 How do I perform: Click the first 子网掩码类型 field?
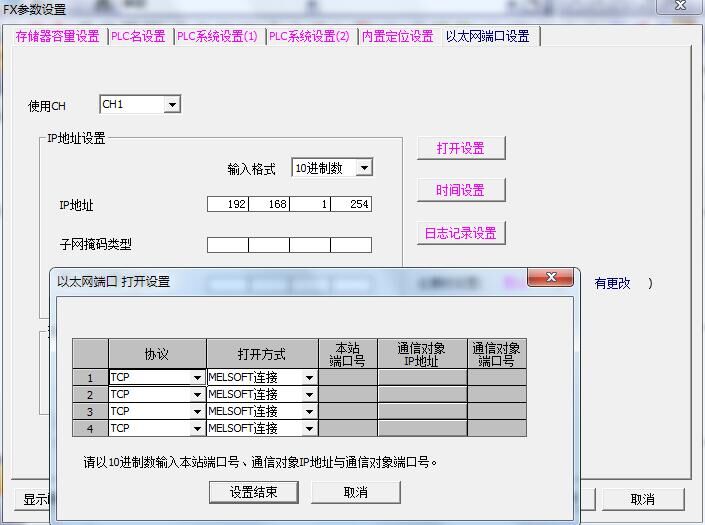coord(227,244)
